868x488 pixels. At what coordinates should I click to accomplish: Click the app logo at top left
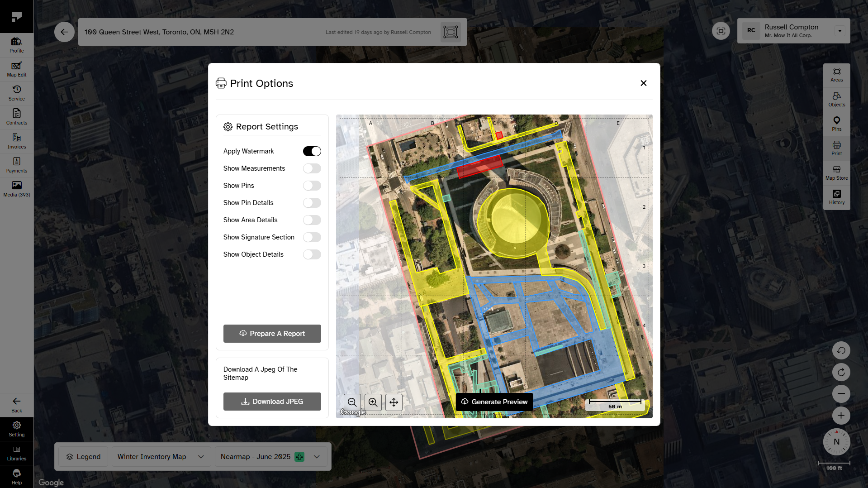click(x=17, y=17)
